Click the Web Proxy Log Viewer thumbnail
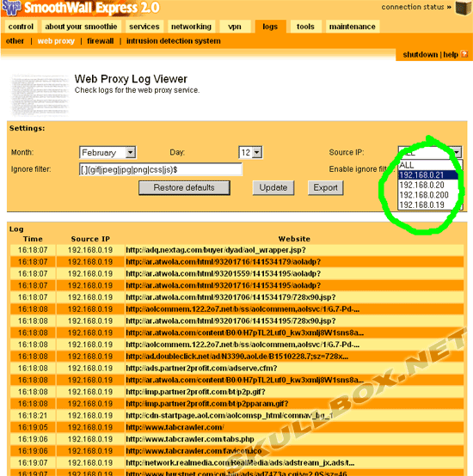The height and width of the screenshot is (476, 473). click(40, 95)
